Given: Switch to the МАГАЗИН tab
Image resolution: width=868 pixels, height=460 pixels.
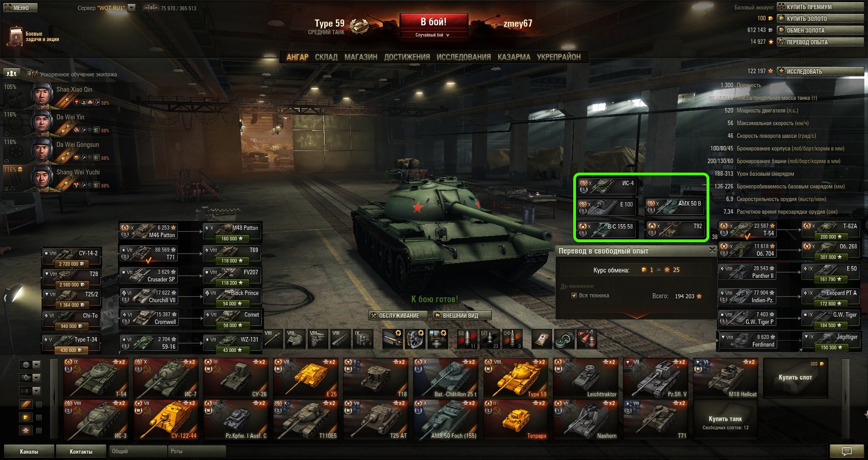Looking at the screenshot, I should tap(361, 57).
